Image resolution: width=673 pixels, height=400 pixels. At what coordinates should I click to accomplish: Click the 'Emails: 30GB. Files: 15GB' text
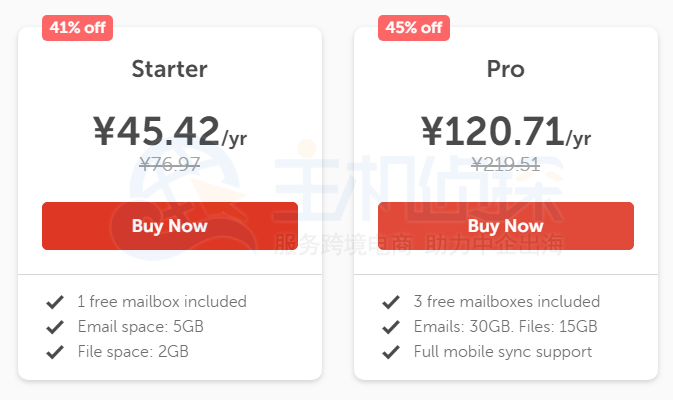pos(506,326)
